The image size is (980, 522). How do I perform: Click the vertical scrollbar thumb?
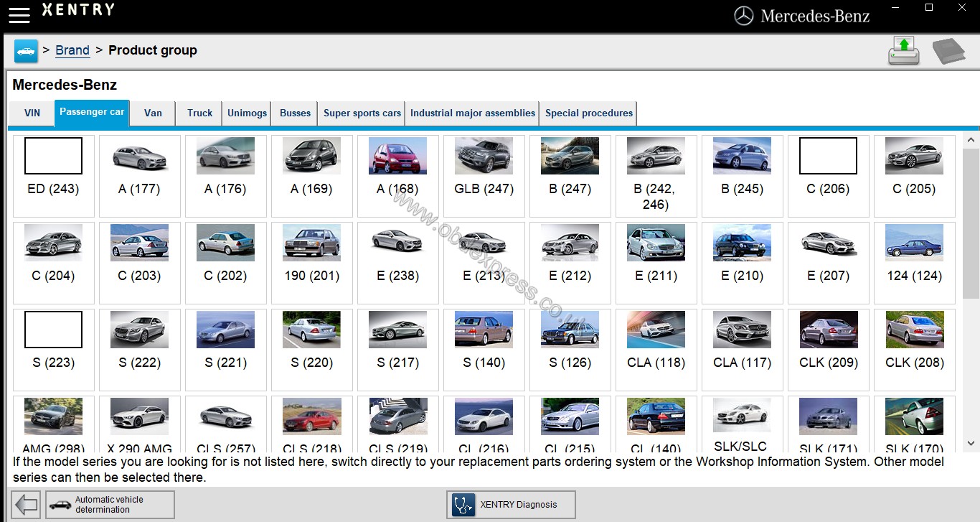(971, 223)
